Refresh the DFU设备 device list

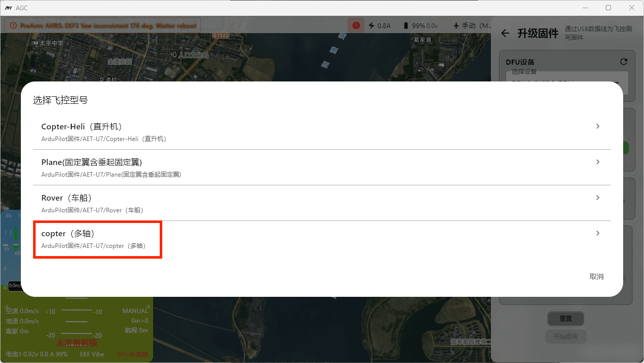pos(624,62)
